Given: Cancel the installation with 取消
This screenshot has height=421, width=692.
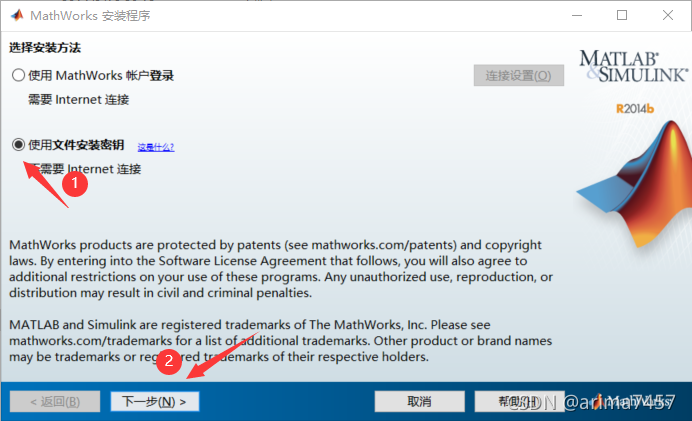Looking at the screenshot, I should tap(419, 401).
